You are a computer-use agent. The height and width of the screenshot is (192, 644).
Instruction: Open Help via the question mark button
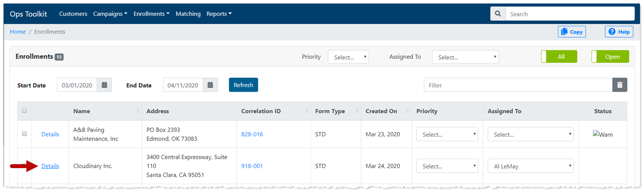pos(619,32)
